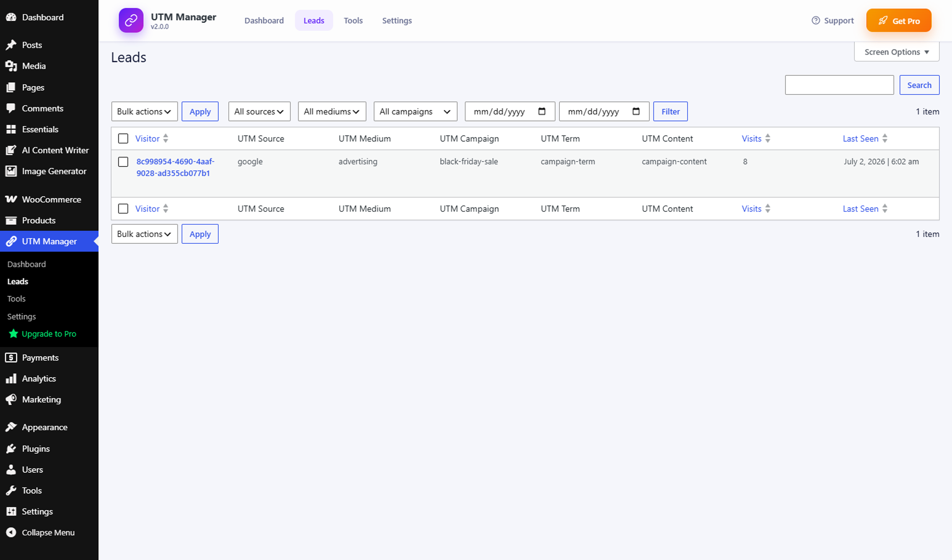
Task: Select the Leads tab in top navigation
Action: (x=314, y=20)
